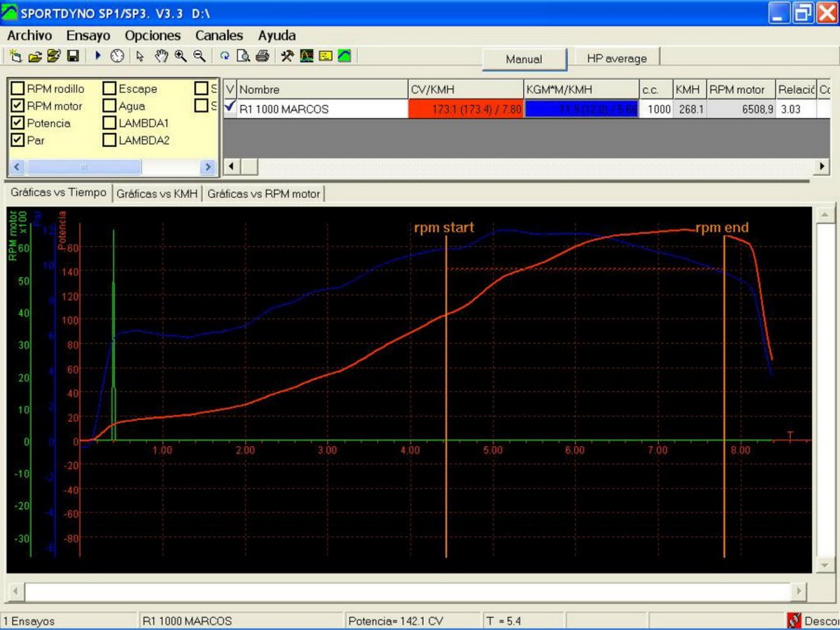This screenshot has height=630, width=840.
Task: Click the new test icon in toolbar
Action: pos(16,56)
